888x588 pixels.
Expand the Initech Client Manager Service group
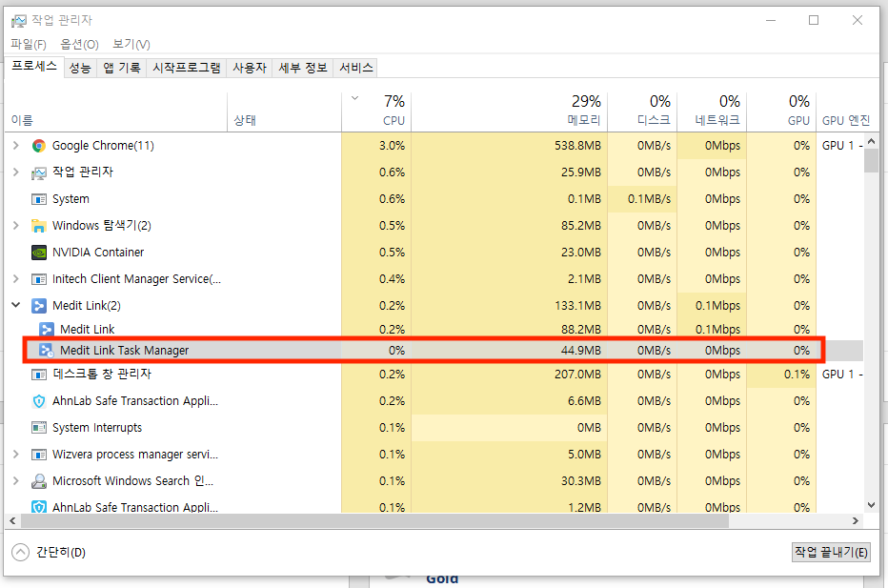(x=16, y=278)
